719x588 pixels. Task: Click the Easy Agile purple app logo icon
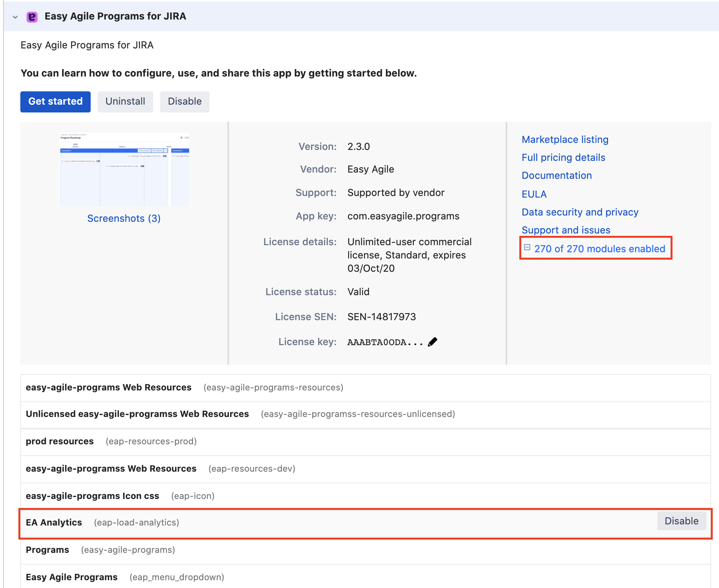[32, 17]
